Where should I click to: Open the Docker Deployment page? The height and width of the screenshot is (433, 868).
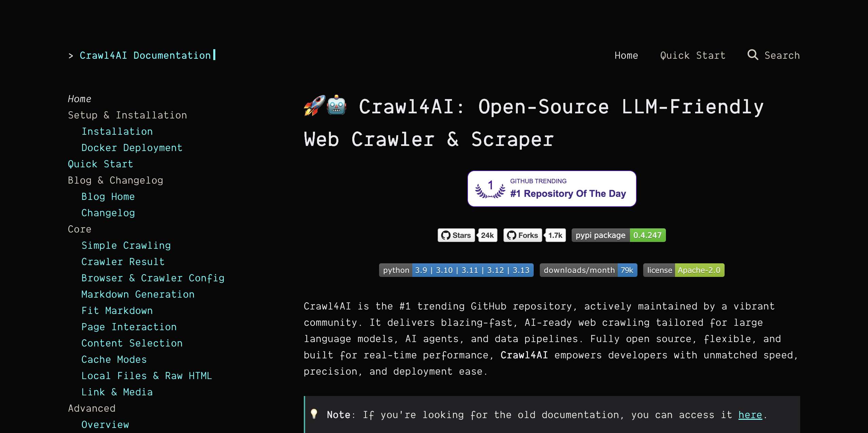pyautogui.click(x=132, y=148)
